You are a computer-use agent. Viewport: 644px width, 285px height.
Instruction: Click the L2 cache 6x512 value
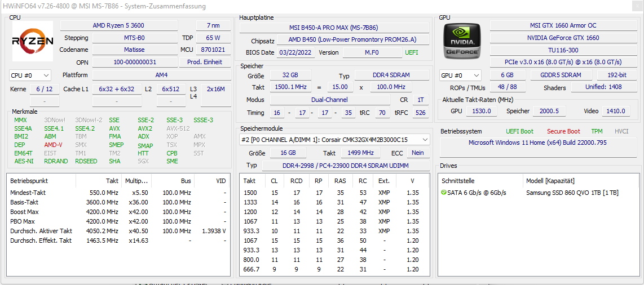pyautogui.click(x=171, y=89)
